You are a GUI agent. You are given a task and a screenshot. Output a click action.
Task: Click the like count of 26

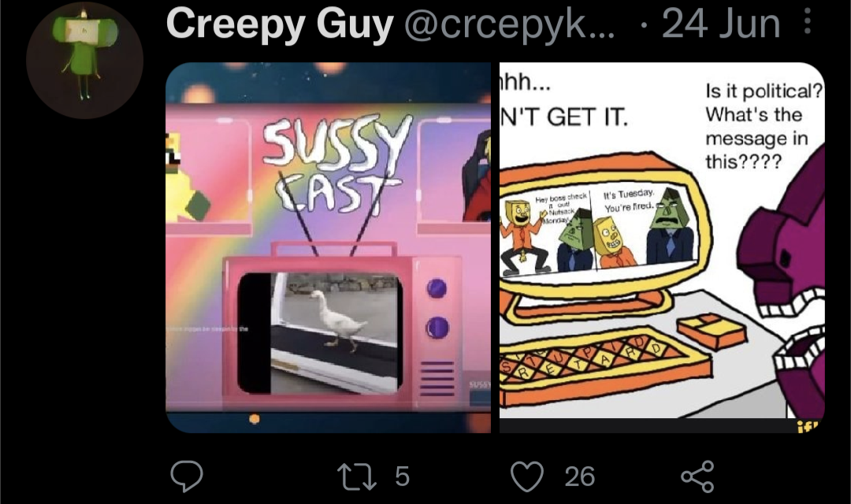(580, 476)
